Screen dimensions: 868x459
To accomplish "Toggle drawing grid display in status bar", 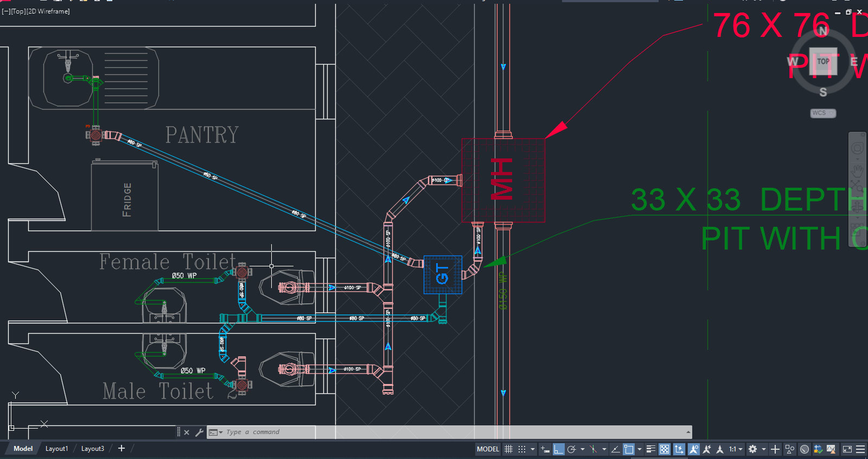I will pos(508,449).
